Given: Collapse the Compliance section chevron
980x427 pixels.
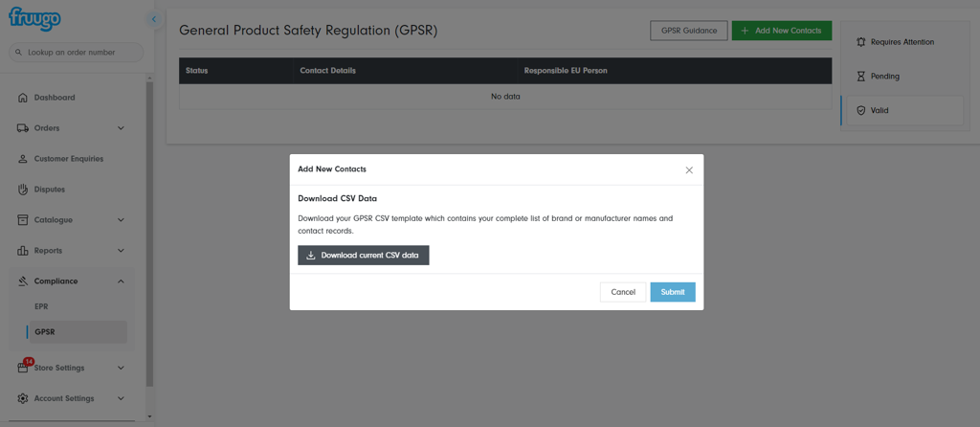Looking at the screenshot, I should [121, 281].
